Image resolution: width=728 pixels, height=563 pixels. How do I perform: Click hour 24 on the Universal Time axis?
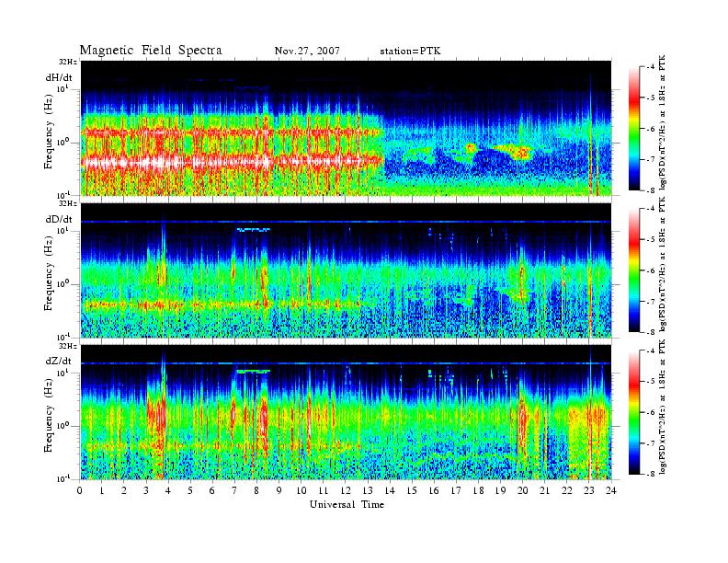[x=611, y=490]
